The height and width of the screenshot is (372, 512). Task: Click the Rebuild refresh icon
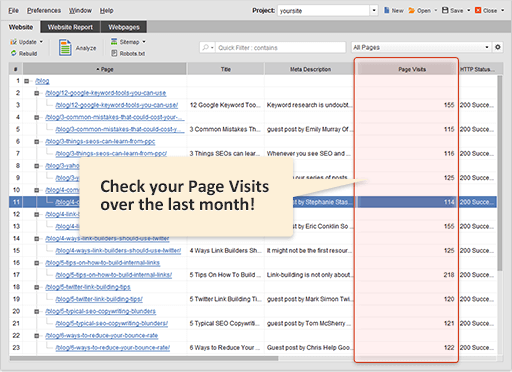click(x=14, y=53)
